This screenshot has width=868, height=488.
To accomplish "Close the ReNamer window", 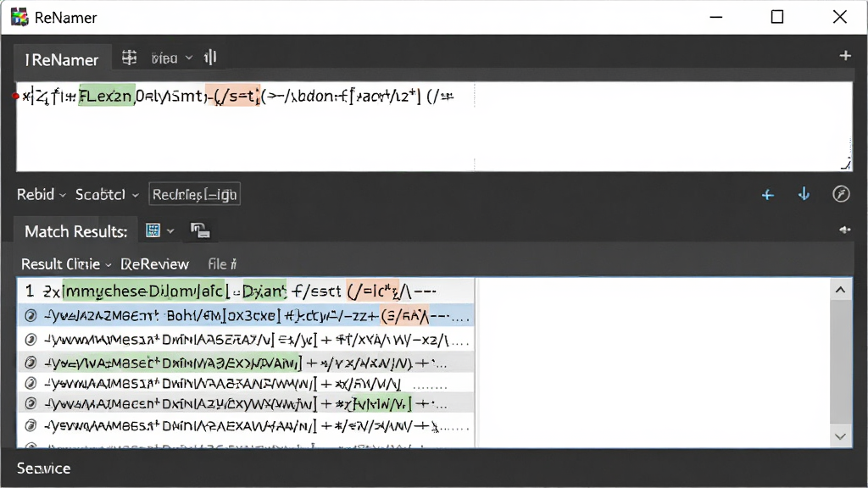I will (840, 17).
